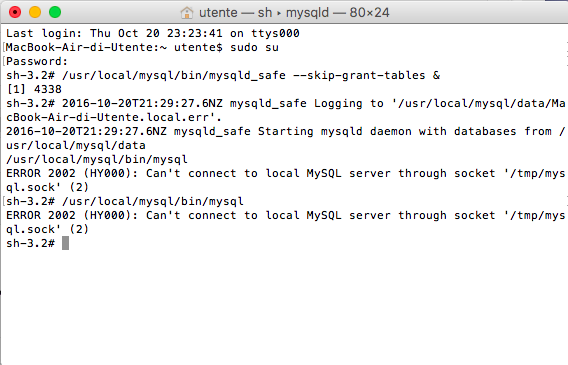Click the 'usr/local/mysql/data' line
Image resolution: width=568 pixels, height=365 pixels.
tap(76, 146)
